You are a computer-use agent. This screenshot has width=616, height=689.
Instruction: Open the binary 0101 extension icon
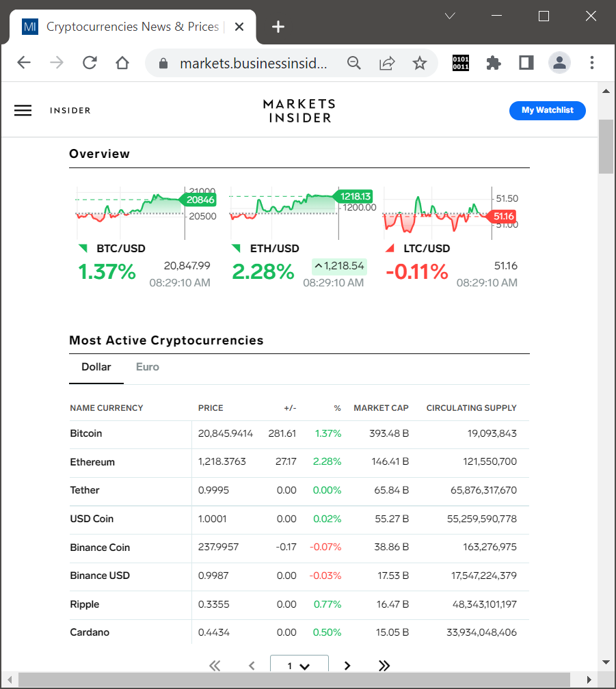point(461,63)
